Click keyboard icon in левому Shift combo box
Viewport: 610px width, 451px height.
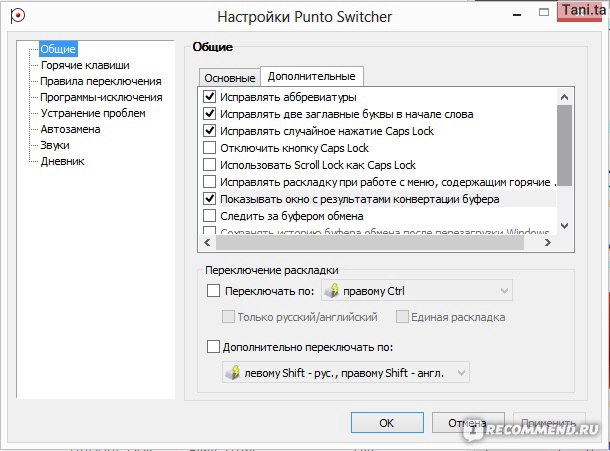click(233, 372)
